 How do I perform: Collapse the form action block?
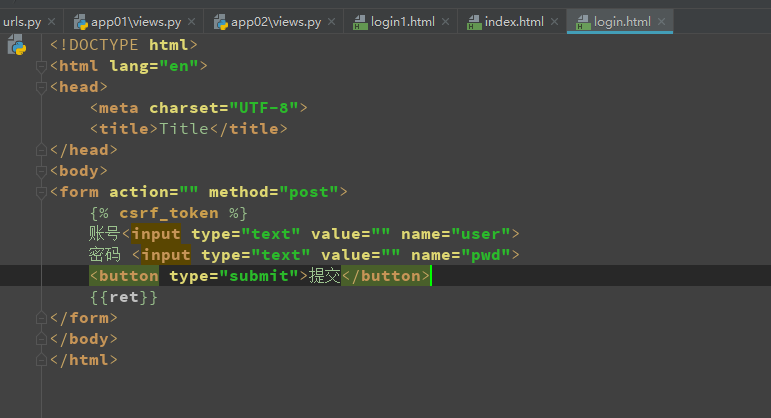coord(41,192)
